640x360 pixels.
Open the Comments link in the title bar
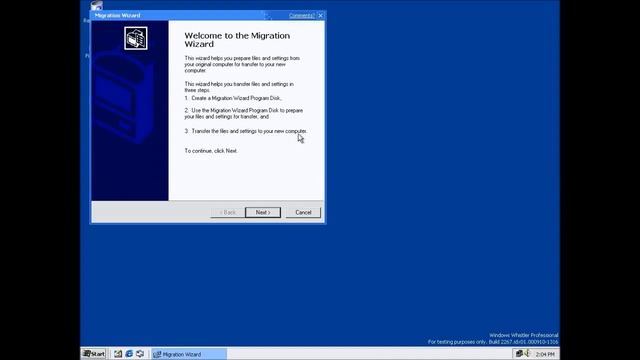302,16
